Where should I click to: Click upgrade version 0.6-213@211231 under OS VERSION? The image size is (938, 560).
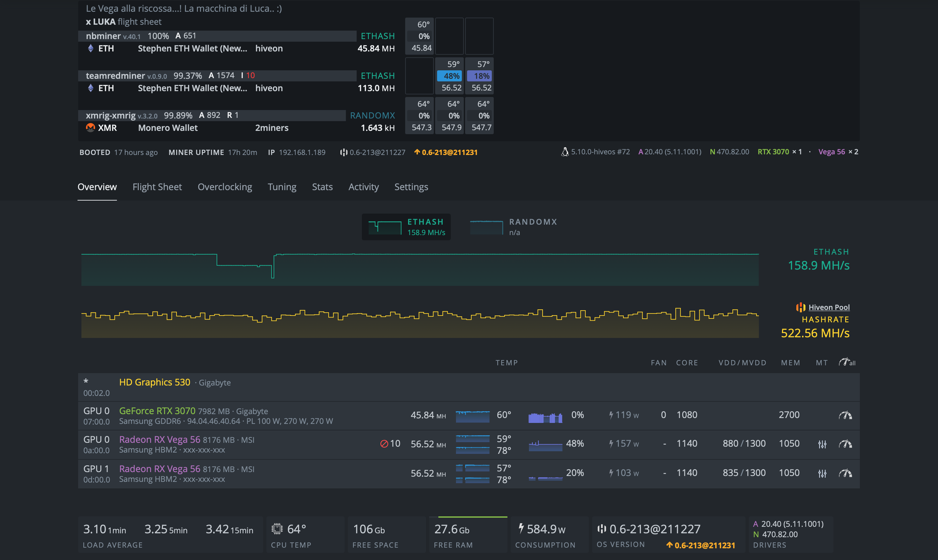(x=705, y=545)
